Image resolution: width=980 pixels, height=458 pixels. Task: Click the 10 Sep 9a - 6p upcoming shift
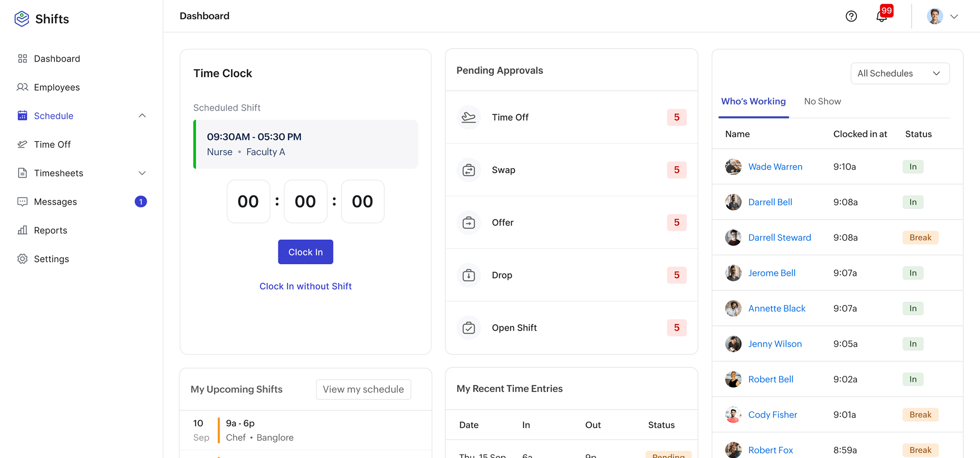pos(306,430)
